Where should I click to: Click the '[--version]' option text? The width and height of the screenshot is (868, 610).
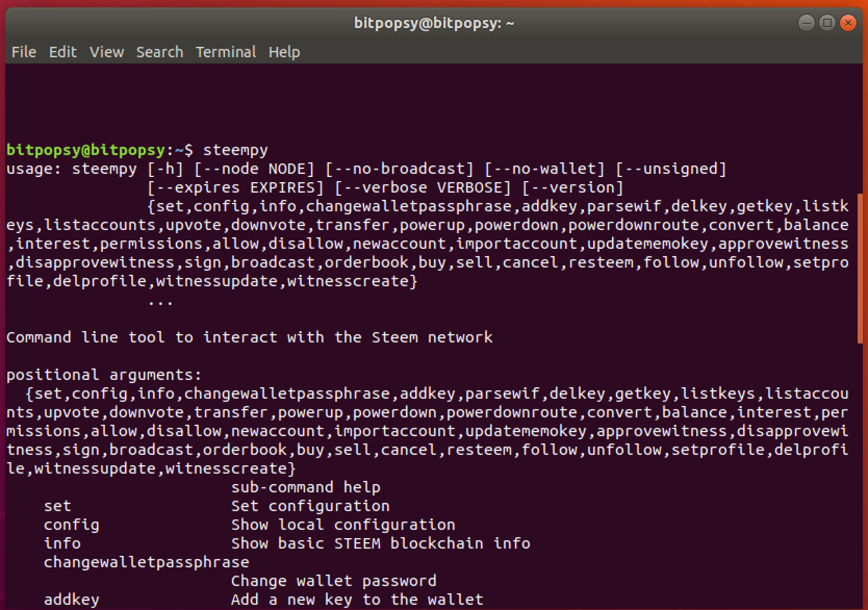pyautogui.click(x=573, y=187)
